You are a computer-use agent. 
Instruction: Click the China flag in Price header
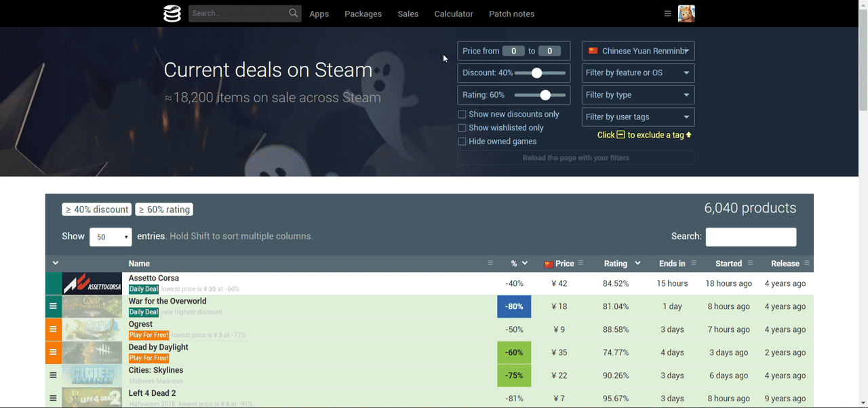tap(549, 264)
